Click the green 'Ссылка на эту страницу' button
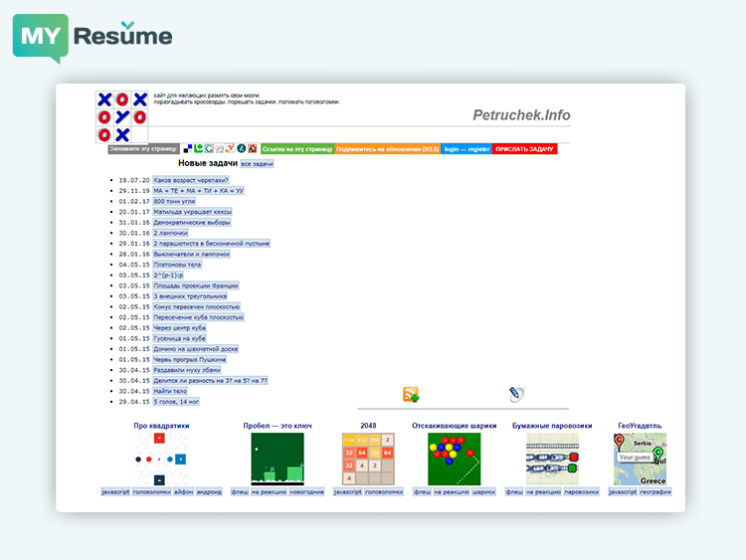746x560 pixels. coord(297,149)
